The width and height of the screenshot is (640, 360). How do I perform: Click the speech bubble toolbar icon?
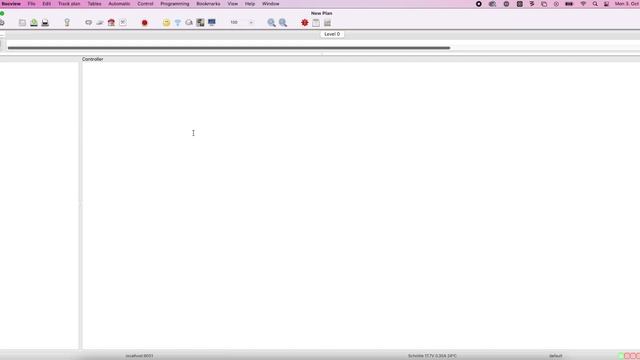tap(89, 23)
